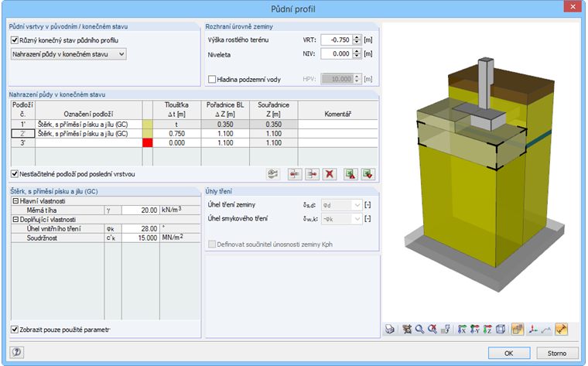Viewport: 588px width, 366px height.
Task: Toggle the highlighted stacked-boxes display icon
Action: pyautogui.click(x=518, y=330)
